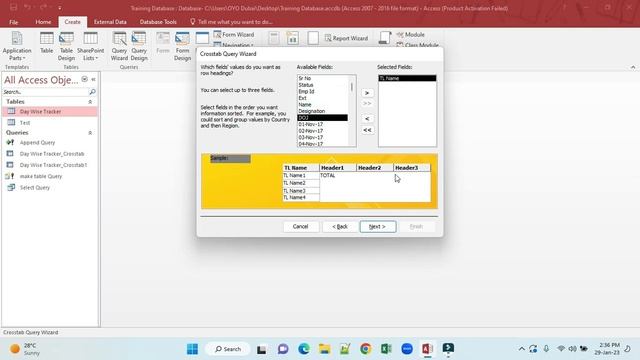The height and width of the screenshot is (360, 640).
Task: Remove field with < button
Action: (367, 118)
